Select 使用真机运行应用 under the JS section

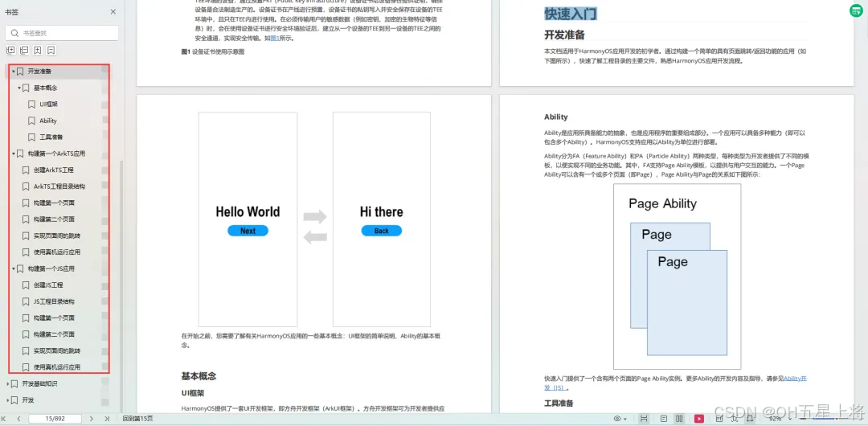coord(56,367)
